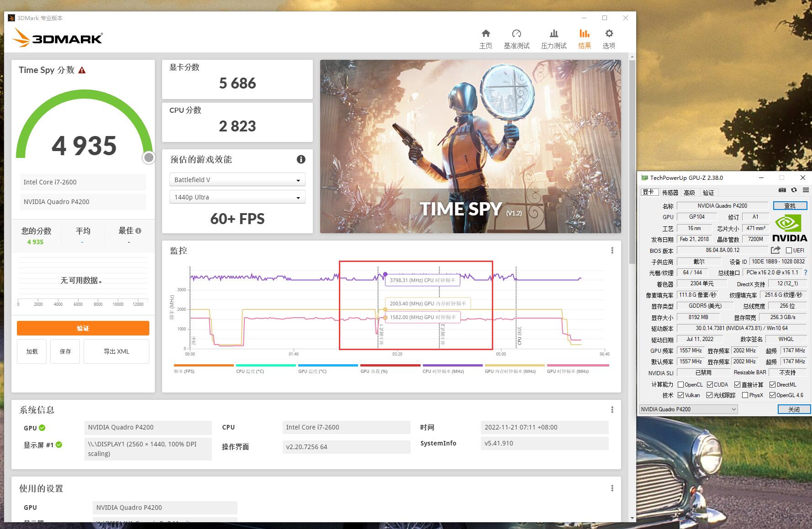This screenshot has height=529, width=812.
Task: Toggle the 光线跟踪 checkbox
Action: (x=710, y=395)
